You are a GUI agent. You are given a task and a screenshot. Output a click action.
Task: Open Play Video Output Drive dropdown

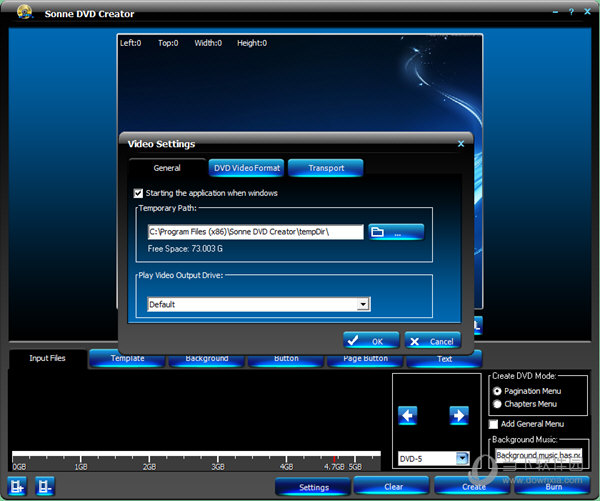363,304
